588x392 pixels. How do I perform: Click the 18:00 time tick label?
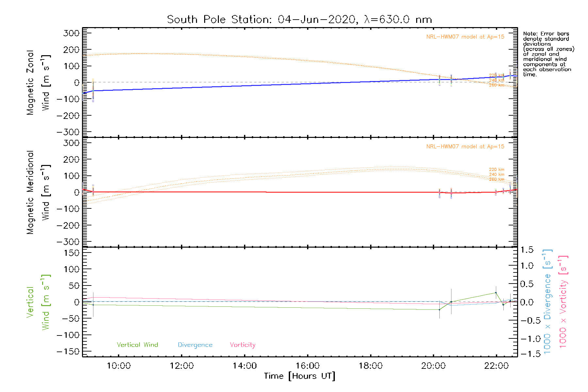coord(370,366)
